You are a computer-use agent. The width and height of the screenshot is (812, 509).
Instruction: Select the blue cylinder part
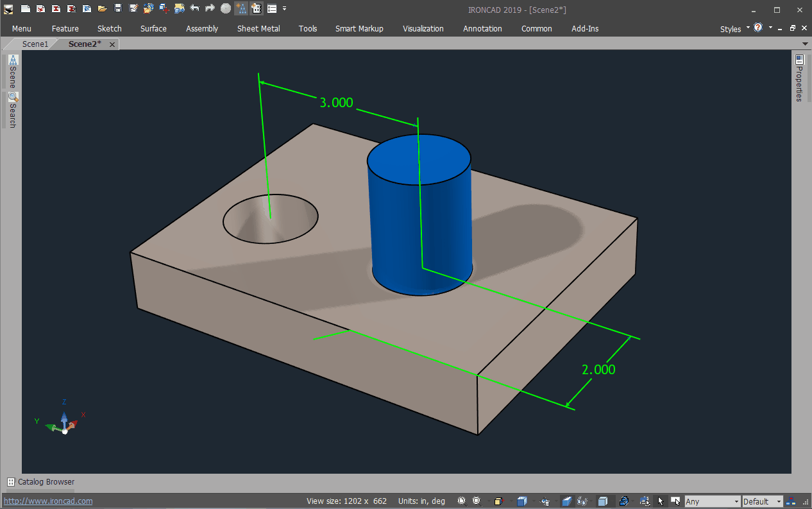tap(420, 215)
